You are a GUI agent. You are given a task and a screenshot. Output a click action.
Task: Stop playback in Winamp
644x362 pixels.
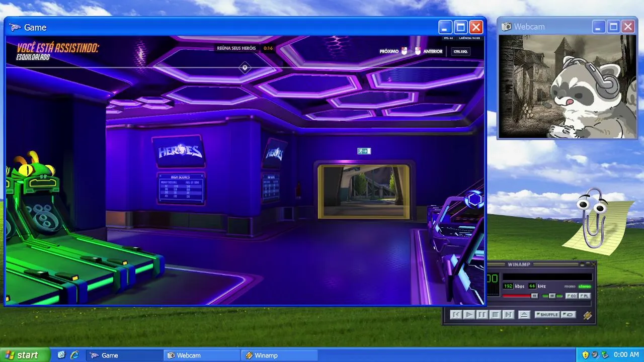click(495, 315)
